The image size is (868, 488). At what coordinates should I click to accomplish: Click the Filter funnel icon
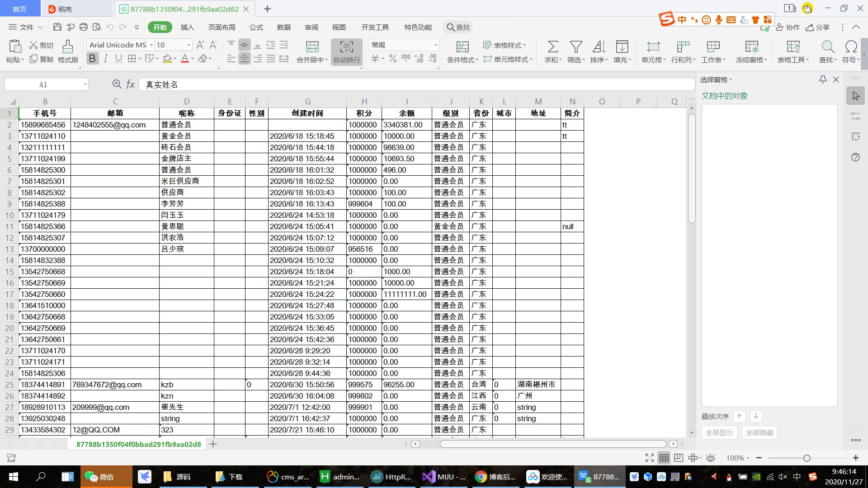[576, 47]
